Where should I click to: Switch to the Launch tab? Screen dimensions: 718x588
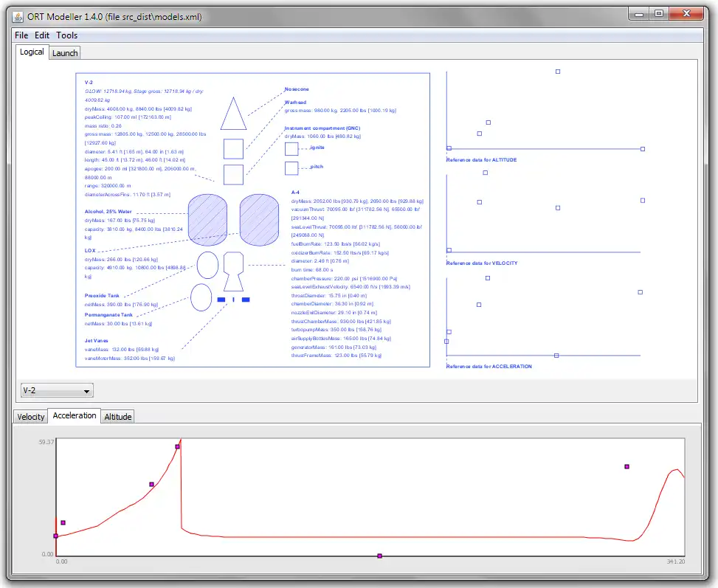tap(64, 53)
